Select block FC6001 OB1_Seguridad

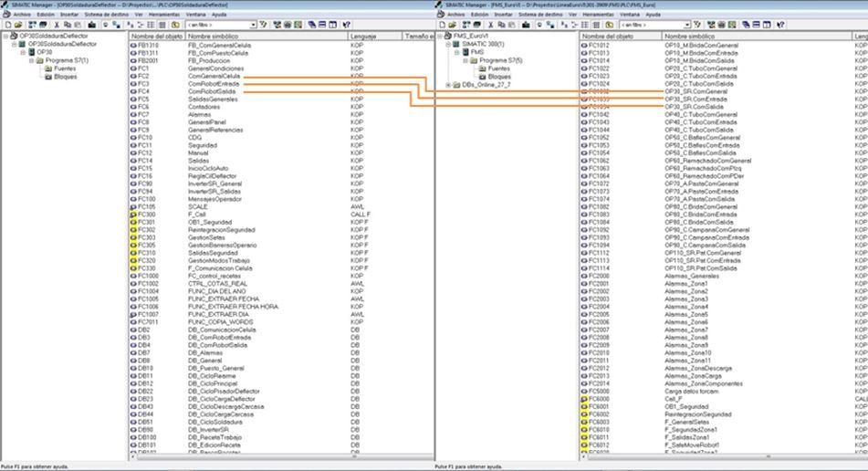point(645,407)
